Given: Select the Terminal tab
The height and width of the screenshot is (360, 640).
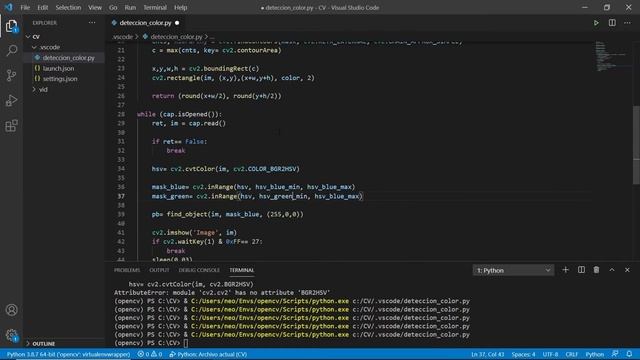Looking at the screenshot, I should pyautogui.click(x=242, y=270).
